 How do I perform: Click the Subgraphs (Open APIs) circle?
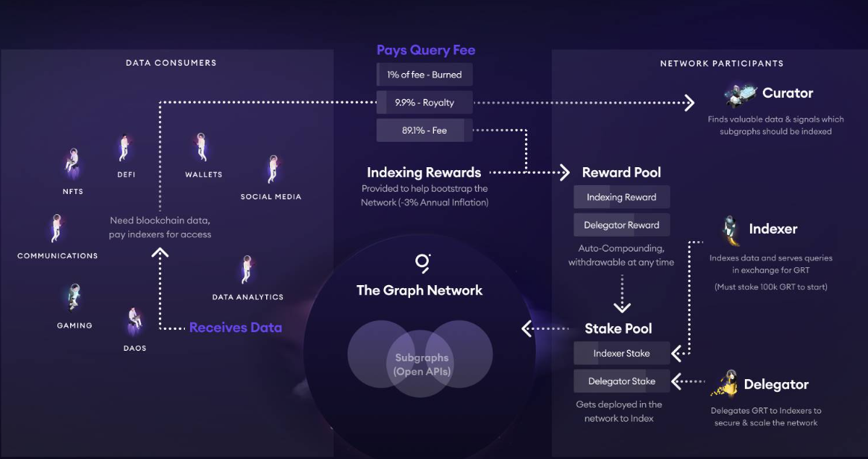tap(422, 364)
